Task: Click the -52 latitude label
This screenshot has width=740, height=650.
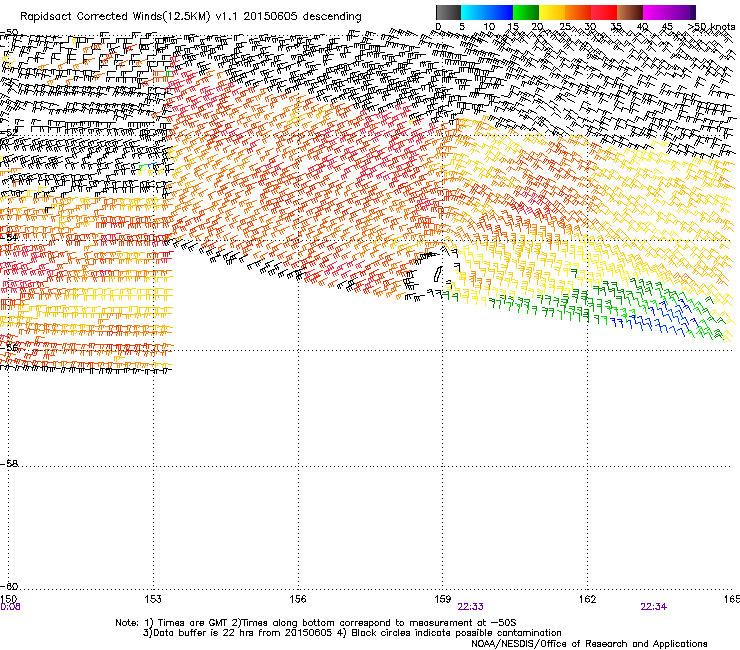Action: tap(9, 132)
